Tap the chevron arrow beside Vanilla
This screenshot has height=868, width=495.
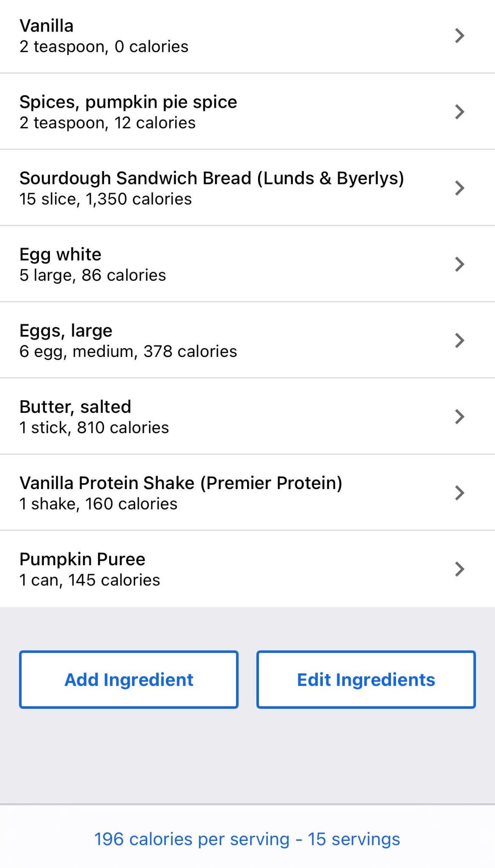click(x=459, y=36)
